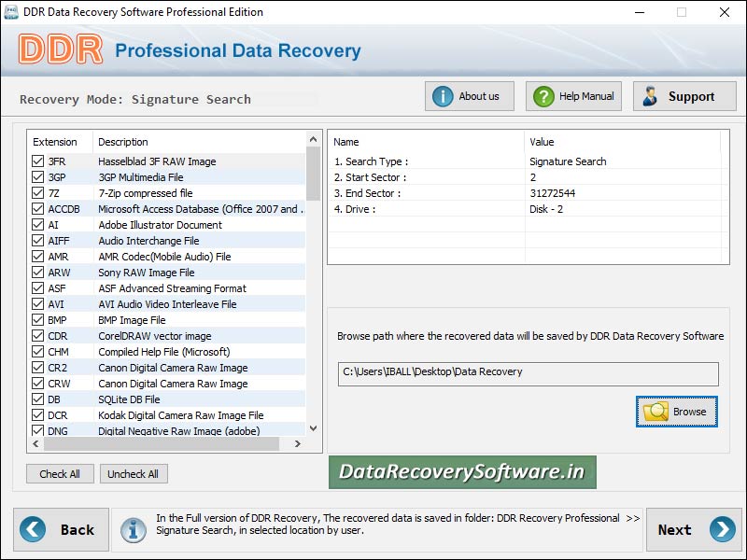Click the Check All button
This screenshot has width=747, height=560.
60,473
